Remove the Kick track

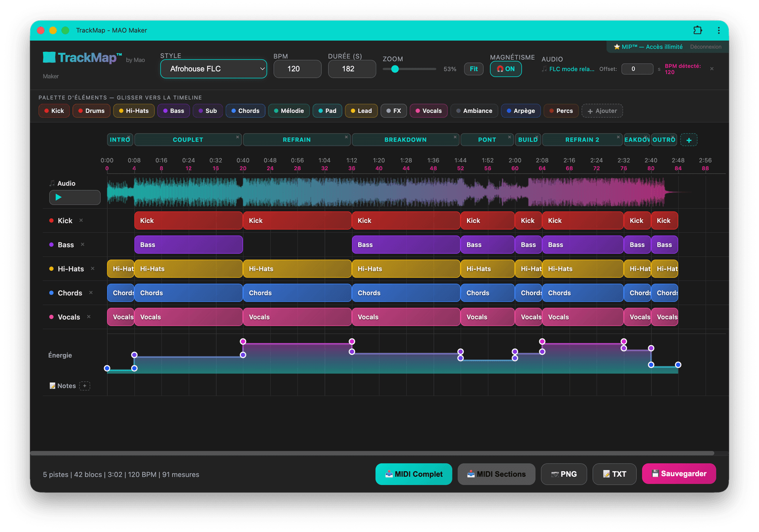81,221
